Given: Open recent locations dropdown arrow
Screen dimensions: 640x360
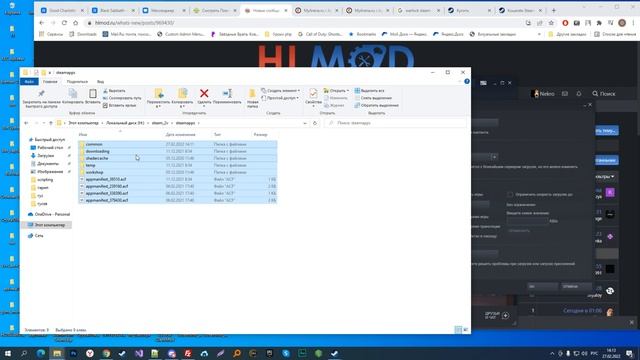Looking at the screenshot, I should tap(44, 123).
